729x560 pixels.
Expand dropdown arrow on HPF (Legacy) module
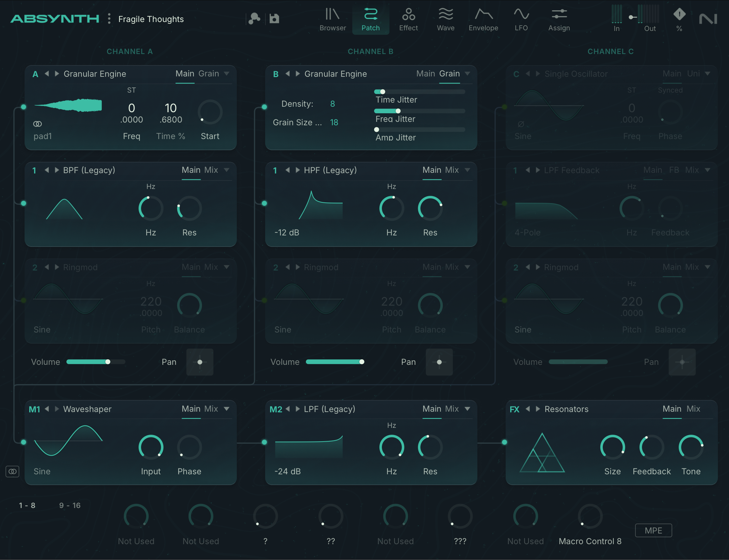[467, 170]
